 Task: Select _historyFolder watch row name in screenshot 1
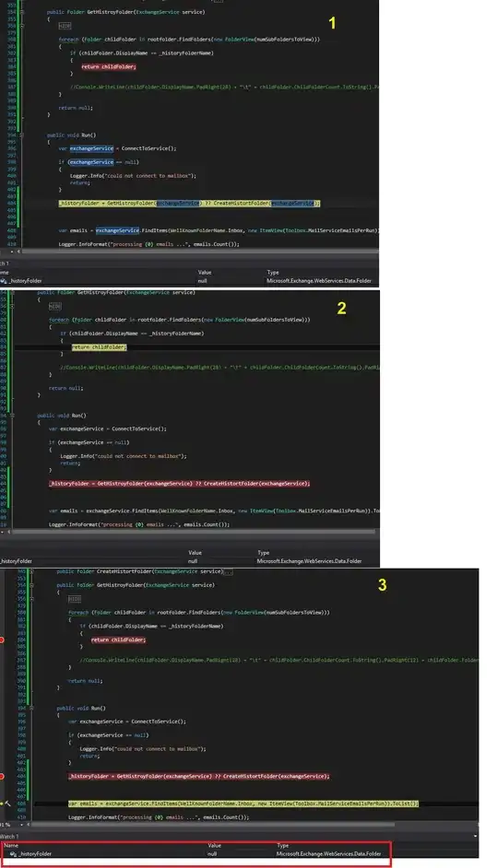click(x=26, y=281)
